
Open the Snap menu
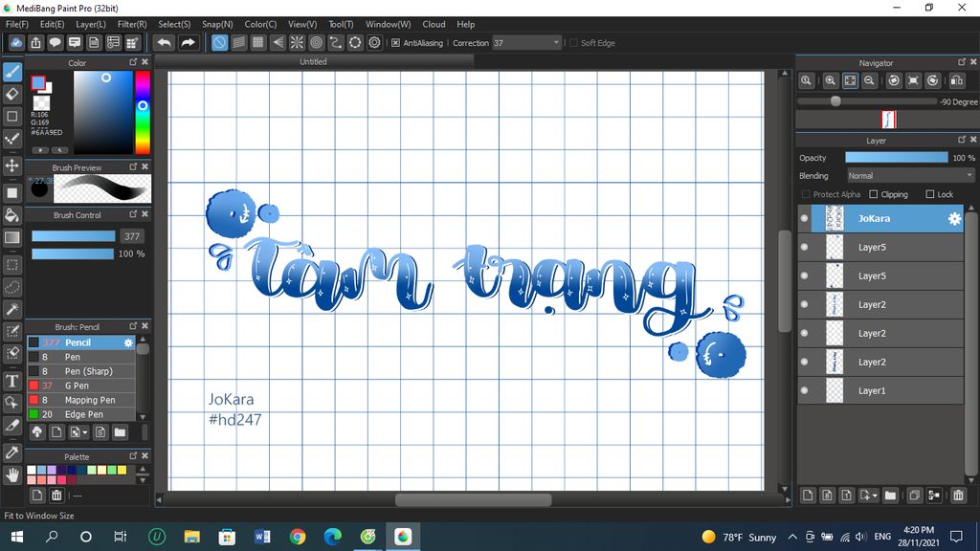pyautogui.click(x=217, y=24)
